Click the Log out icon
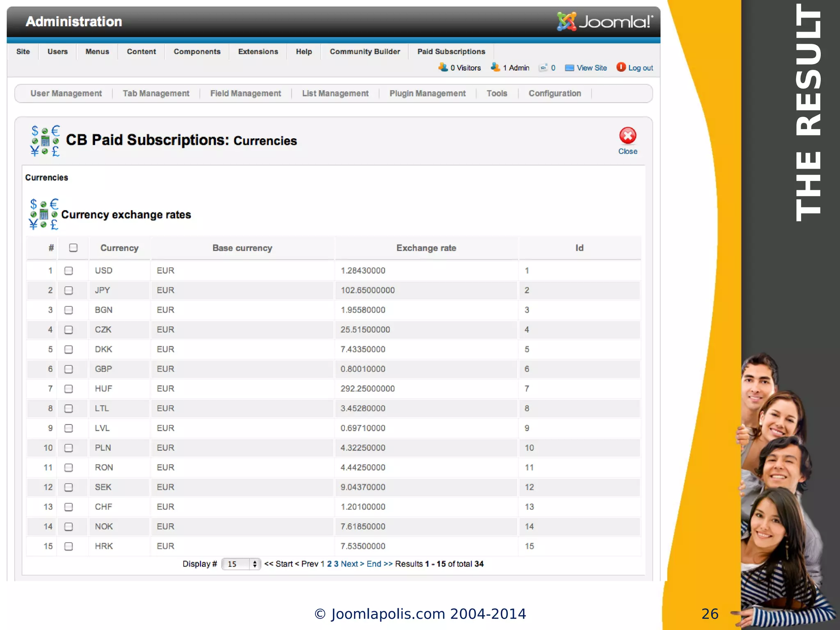 click(x=621, y=67)
